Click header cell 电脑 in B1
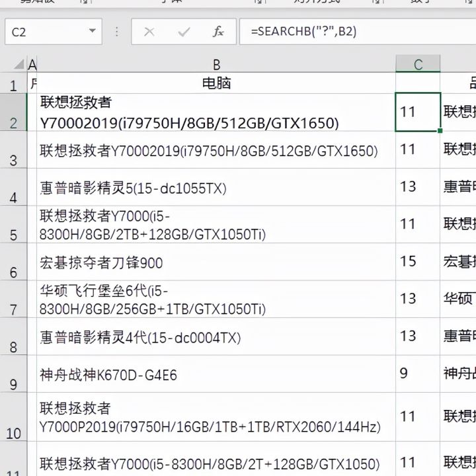 click(216, 83)
